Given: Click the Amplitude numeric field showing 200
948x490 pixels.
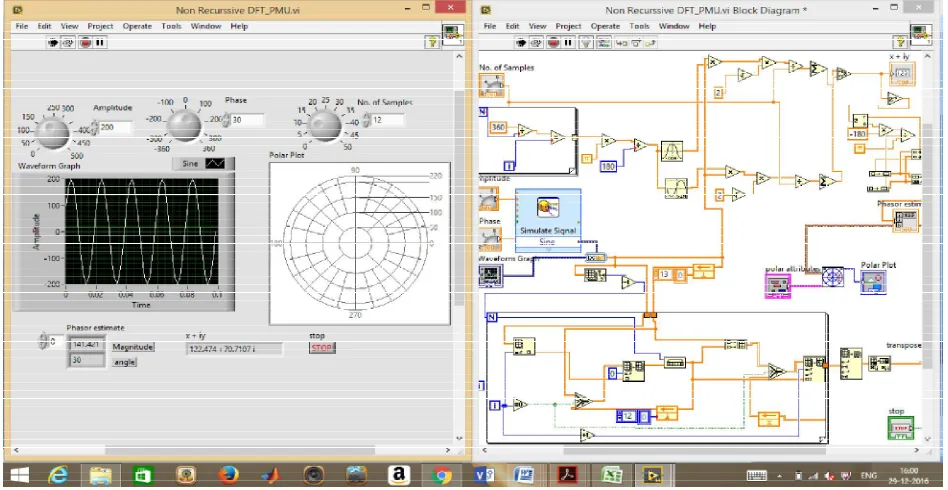Looking at the screenshot, I should 115,128.
